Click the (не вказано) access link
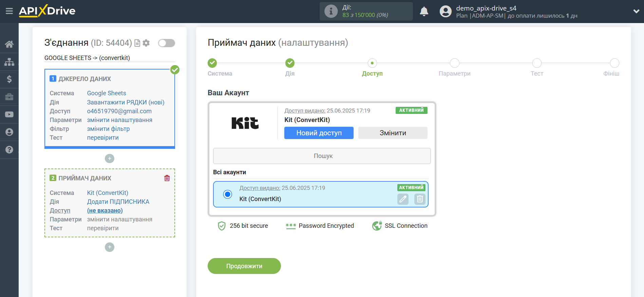 [105, 211]
